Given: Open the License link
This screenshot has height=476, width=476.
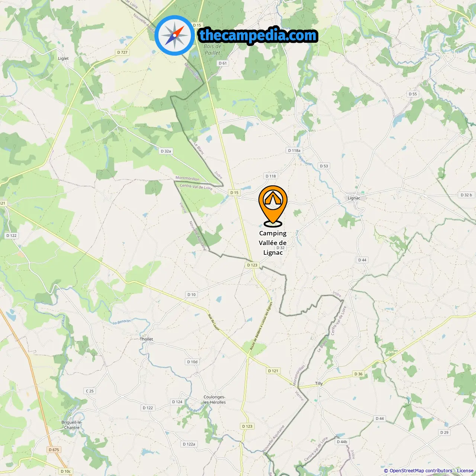Looking at the screenshot, I should [465, 471].
